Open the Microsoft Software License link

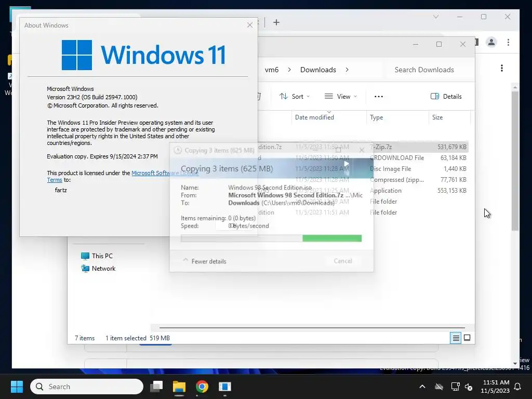[x=165, y=173]
